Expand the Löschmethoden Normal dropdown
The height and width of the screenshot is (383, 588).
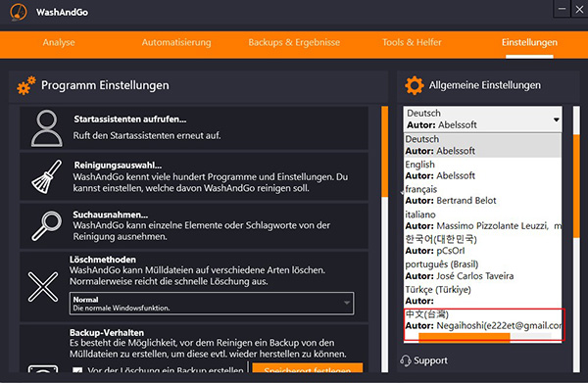[212, 304]
